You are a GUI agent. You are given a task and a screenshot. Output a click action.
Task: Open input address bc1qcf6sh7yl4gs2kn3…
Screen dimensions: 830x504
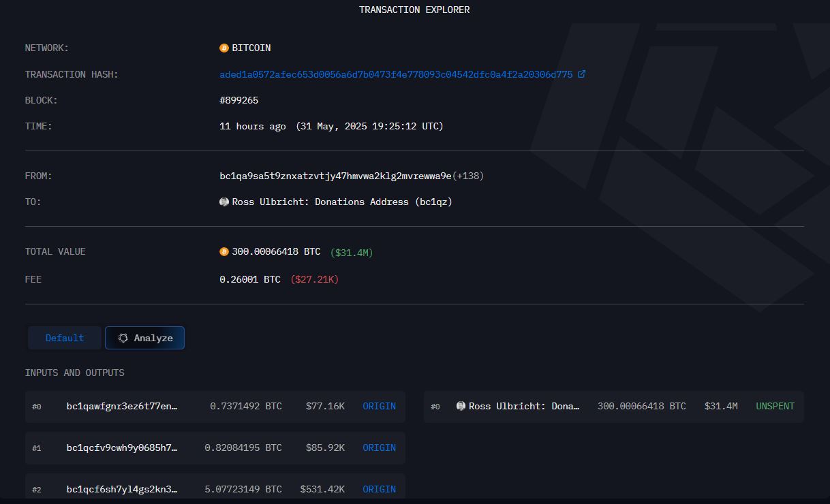(x=122, y=489)
